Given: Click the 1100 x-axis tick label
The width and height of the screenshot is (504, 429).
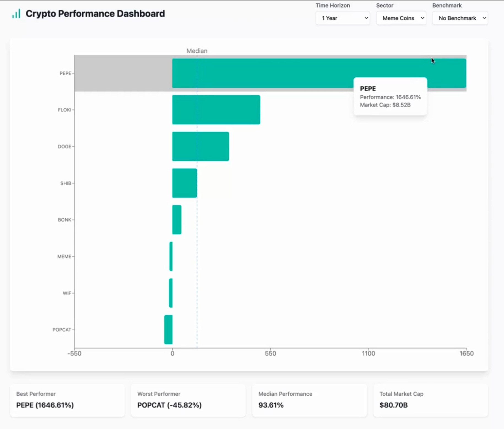Looking at the screenshot, I should click(368, 353).
